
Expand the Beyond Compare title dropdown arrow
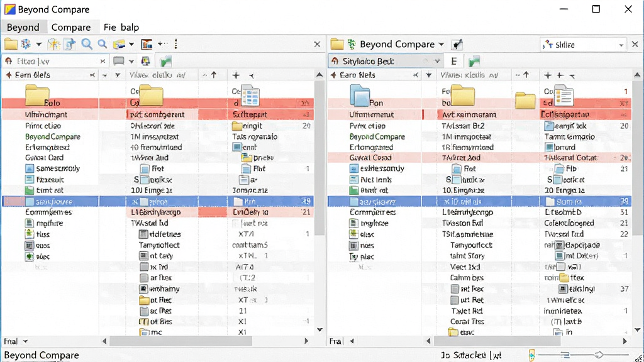point(441,44)
